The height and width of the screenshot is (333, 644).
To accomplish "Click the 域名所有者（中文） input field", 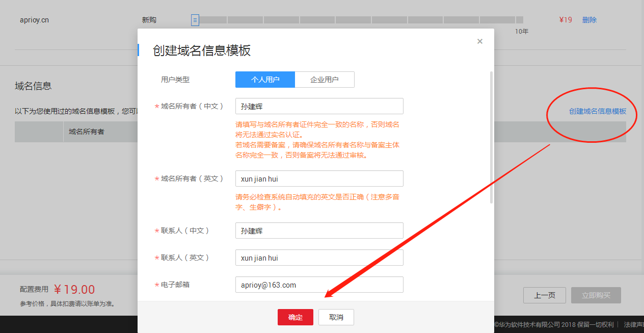I will pos(319,106).
